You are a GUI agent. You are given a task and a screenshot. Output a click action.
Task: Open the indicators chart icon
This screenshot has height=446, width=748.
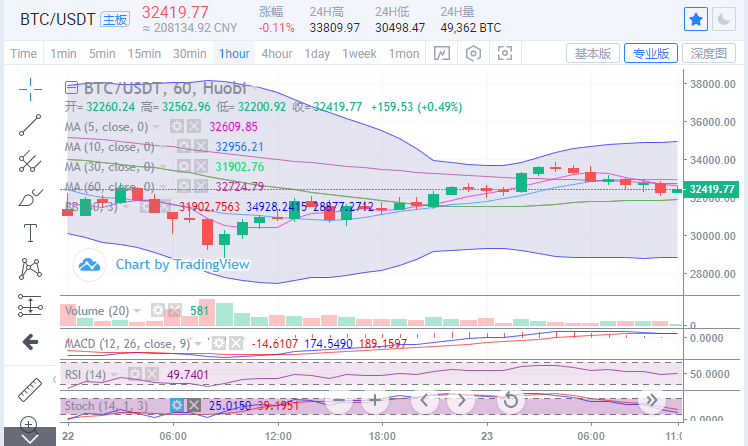pyautogui.click(x=442, y=53)
